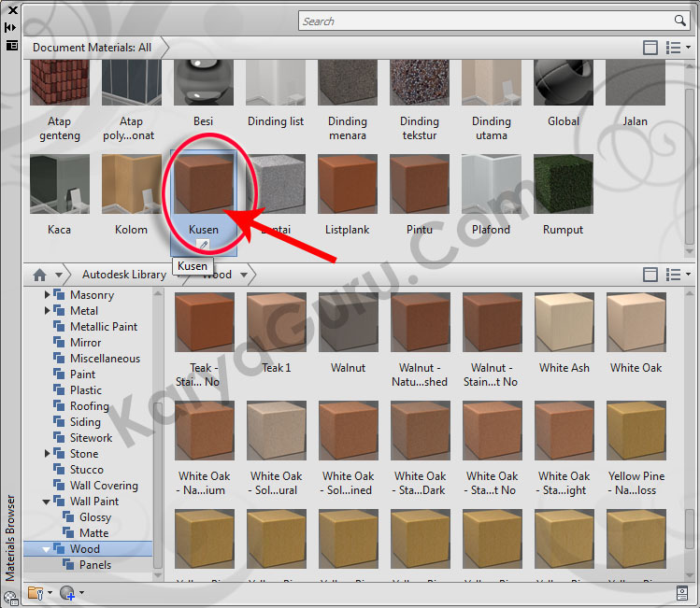
Task: Open the manage library folder icon
Action: pos(36,592)
